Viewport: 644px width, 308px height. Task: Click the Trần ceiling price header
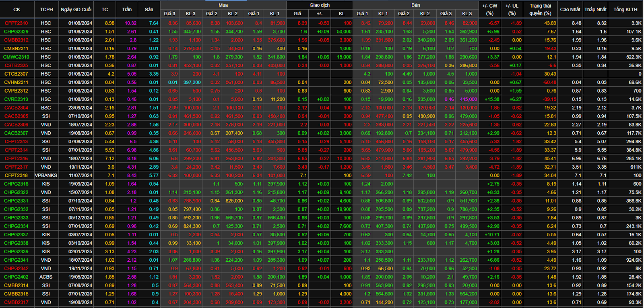[x=127, y=10]
